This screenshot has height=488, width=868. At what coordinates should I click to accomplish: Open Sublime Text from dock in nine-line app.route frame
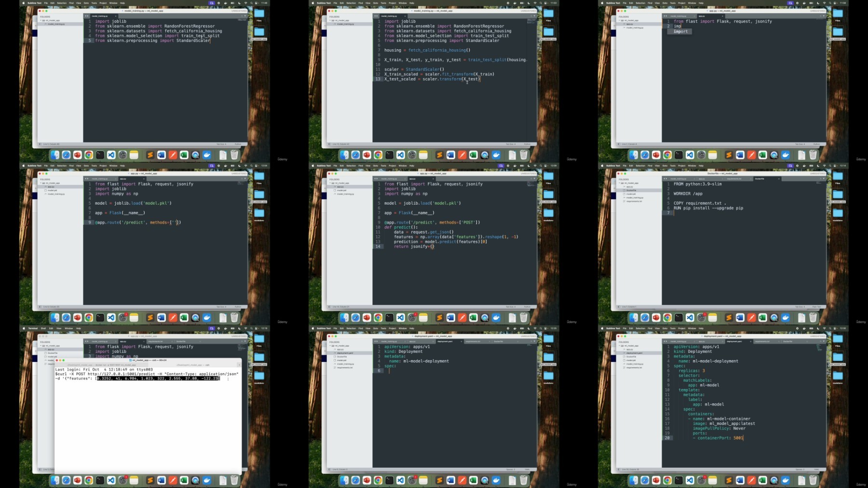coord(150,318)
